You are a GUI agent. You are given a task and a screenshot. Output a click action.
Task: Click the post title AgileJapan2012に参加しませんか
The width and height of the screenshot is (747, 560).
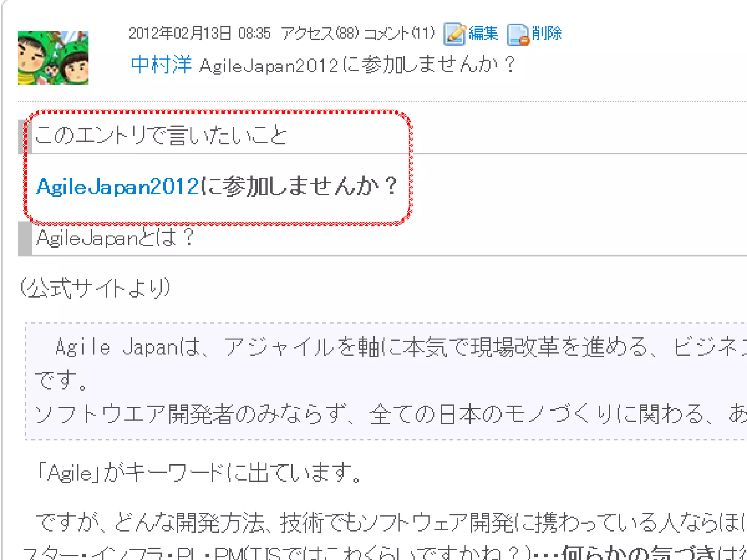point(357,65)
